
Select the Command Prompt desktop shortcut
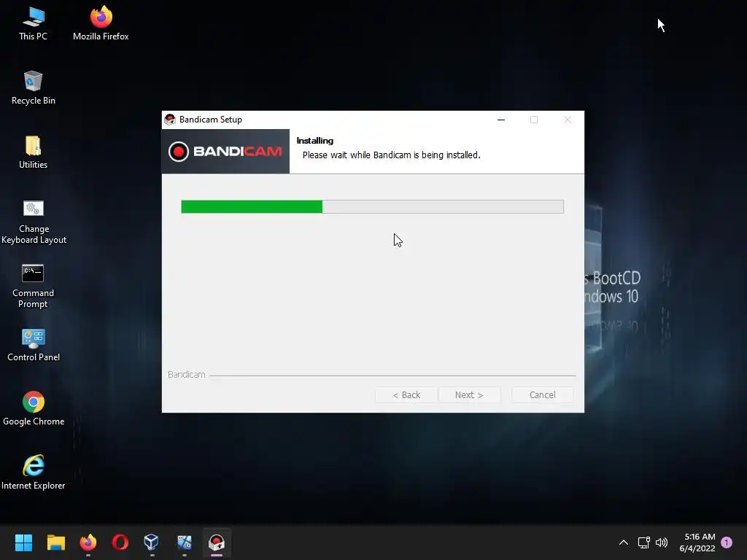tap(33, 286)
